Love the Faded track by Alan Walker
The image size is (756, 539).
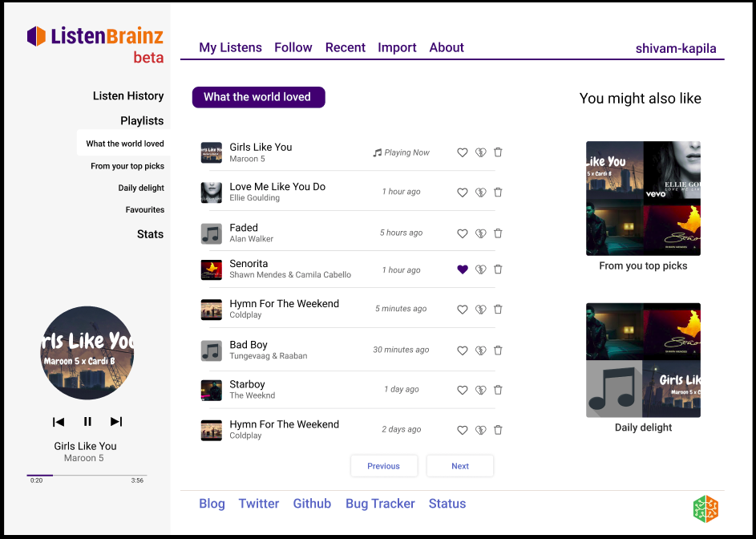click(463, 233)
